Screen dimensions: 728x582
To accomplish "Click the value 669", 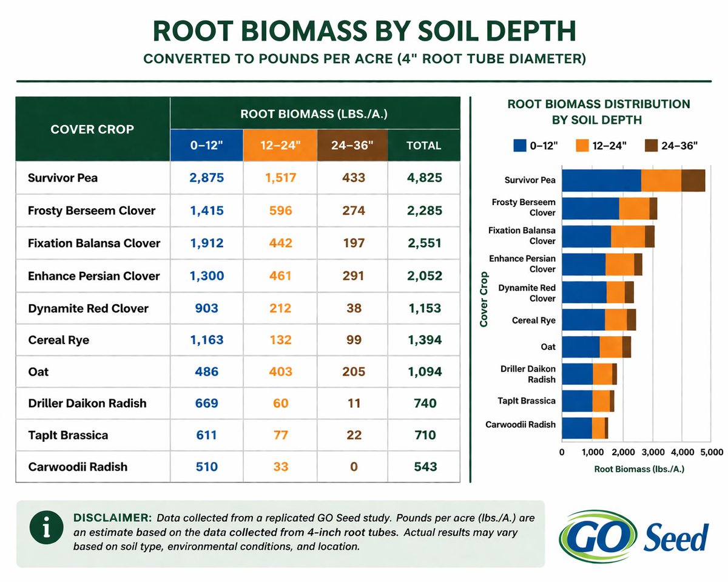I will [x=206, y=403].
